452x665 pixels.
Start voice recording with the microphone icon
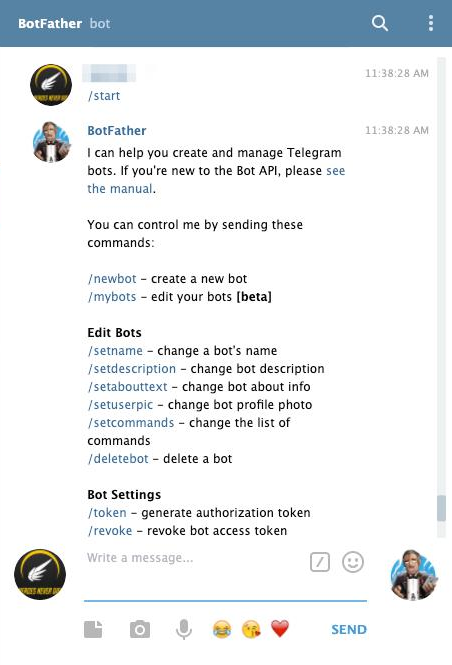(x=184, y=629)
